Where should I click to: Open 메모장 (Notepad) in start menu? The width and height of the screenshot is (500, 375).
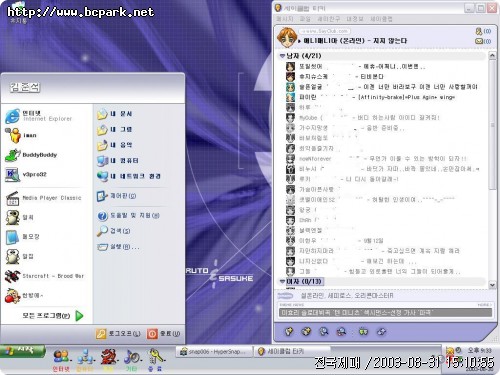point(22,237)
